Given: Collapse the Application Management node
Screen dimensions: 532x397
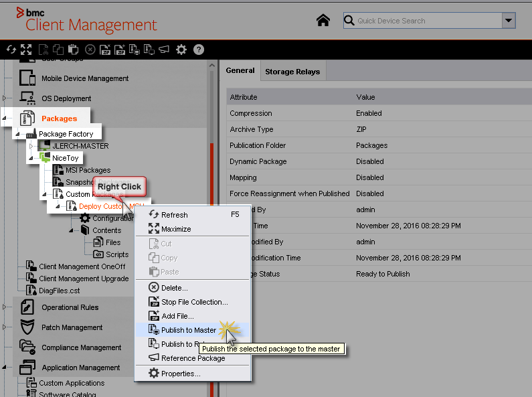Looking at the screenshot, I should (5, 367).
